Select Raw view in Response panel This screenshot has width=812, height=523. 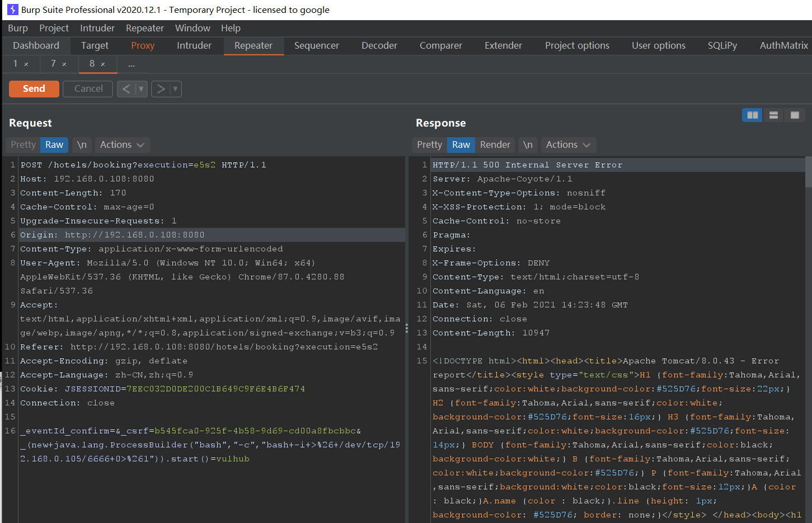point(461,144)
